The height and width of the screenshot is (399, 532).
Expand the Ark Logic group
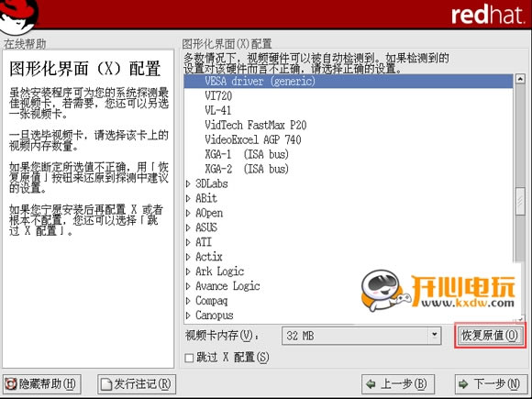(x=188, y=272)
